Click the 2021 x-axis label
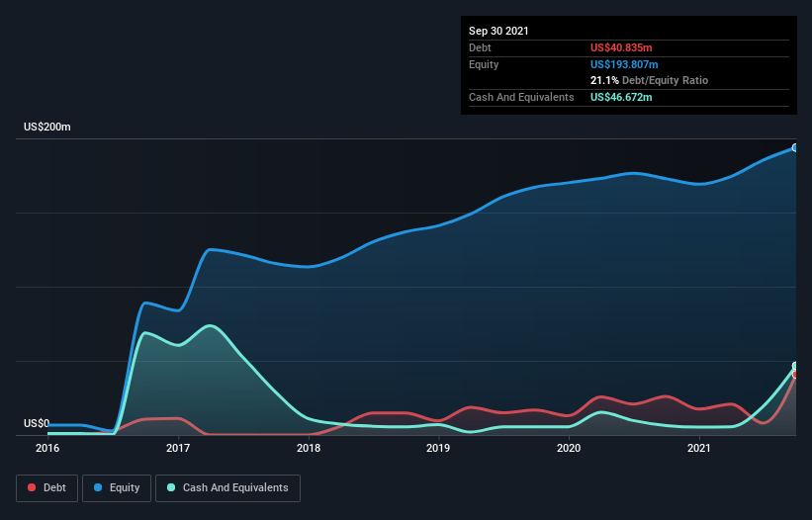 [699, 448]
